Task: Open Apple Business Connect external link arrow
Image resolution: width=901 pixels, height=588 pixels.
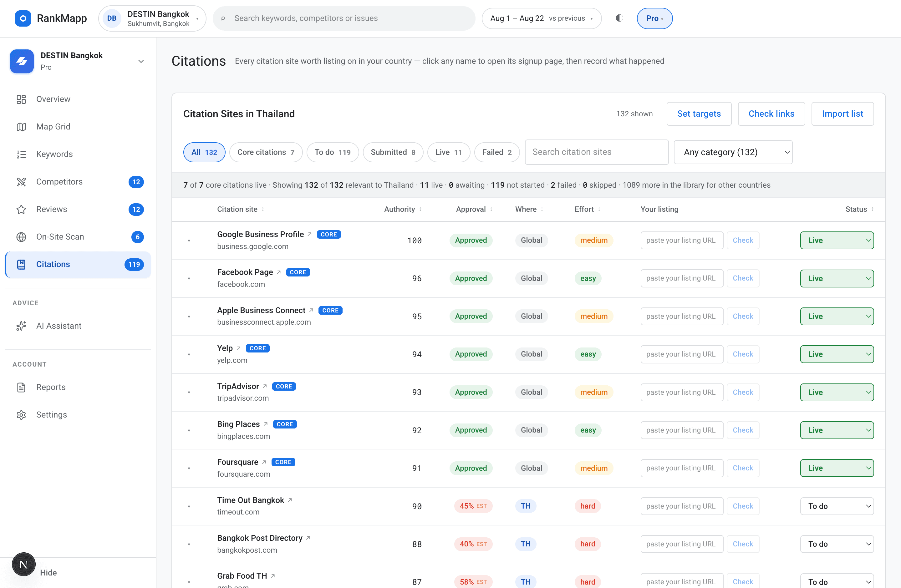Action: pos(311,310)
